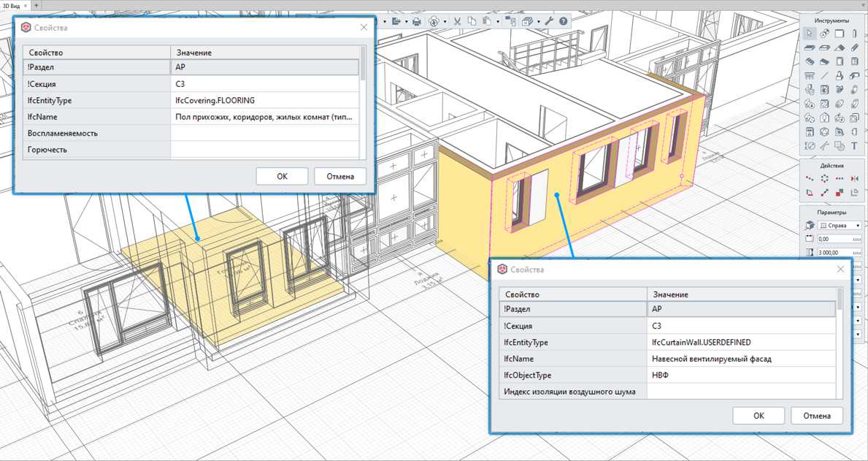
Task: Click OK in the flooring properties dialog
Action: 282,176
